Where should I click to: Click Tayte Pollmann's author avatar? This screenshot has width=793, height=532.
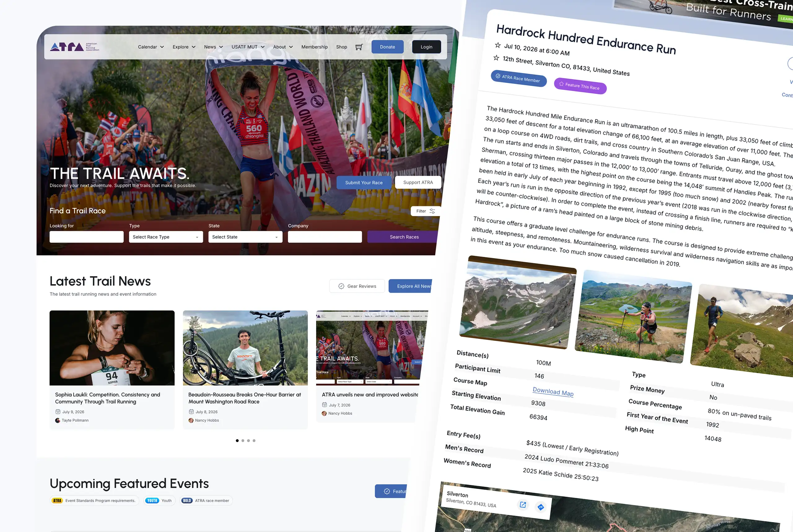coord(58,420)
